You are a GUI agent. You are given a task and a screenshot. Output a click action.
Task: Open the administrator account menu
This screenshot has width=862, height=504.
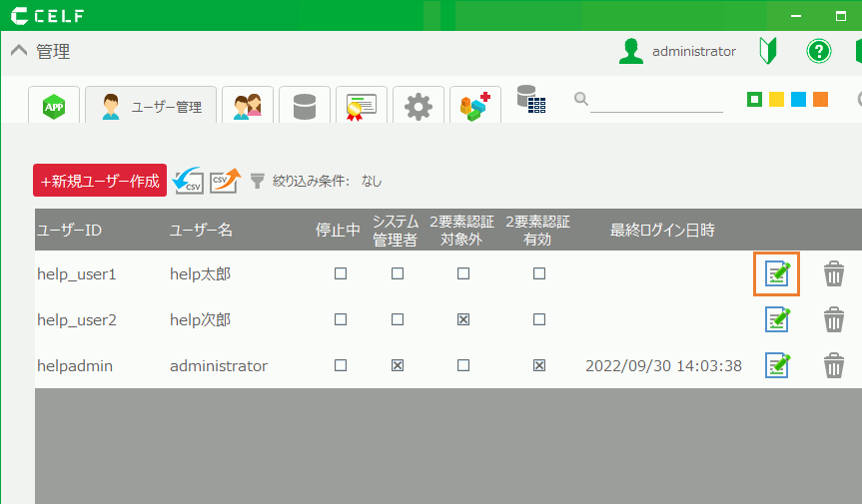tap(677, 51)
